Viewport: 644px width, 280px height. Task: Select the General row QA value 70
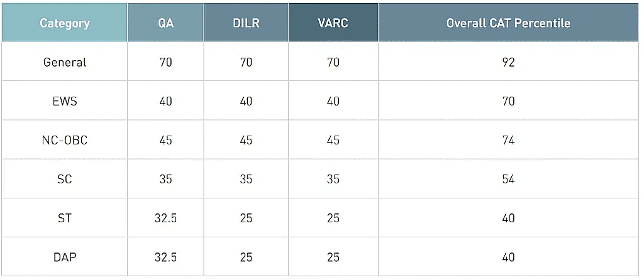pos(166,62)
